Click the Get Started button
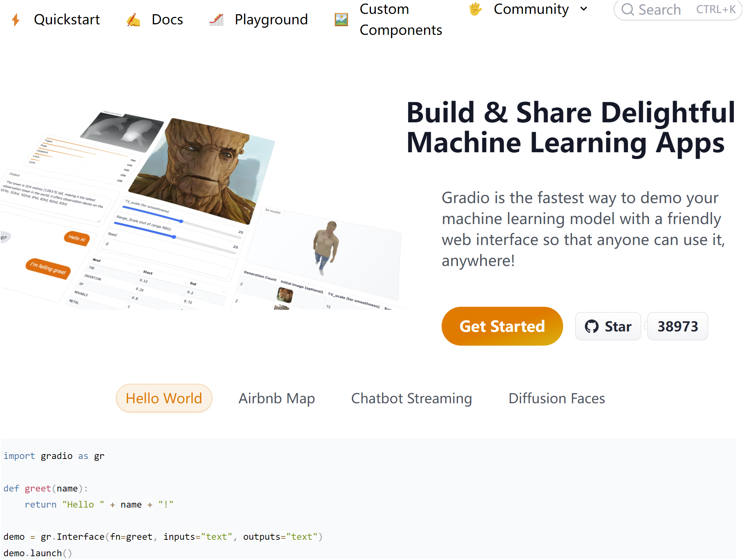Viewport: 743px width, 560px height. pyautogui.click(x=502, y=326)
